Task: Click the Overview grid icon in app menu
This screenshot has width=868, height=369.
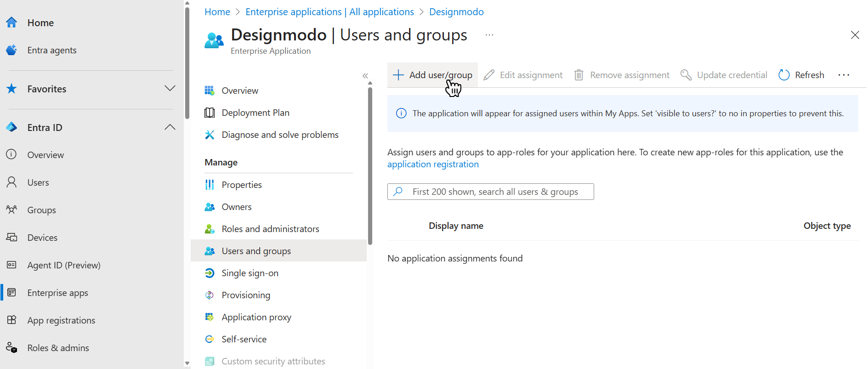Action: (x=210, y=91)
